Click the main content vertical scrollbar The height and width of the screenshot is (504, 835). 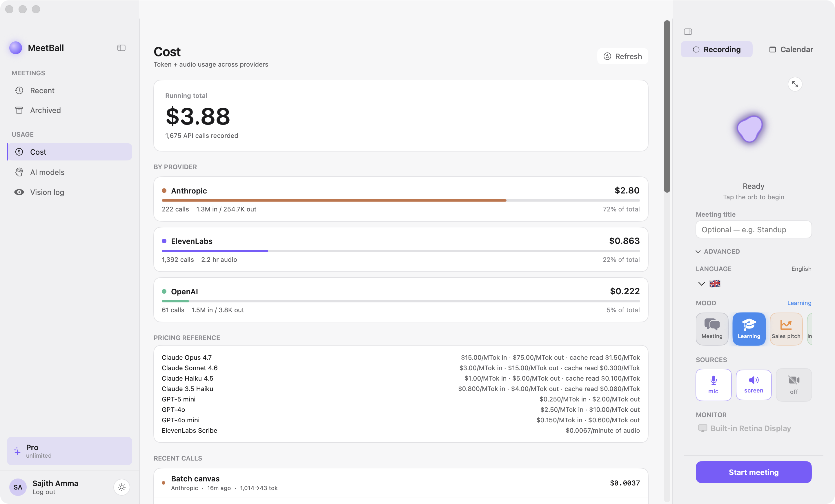[667, 106]
